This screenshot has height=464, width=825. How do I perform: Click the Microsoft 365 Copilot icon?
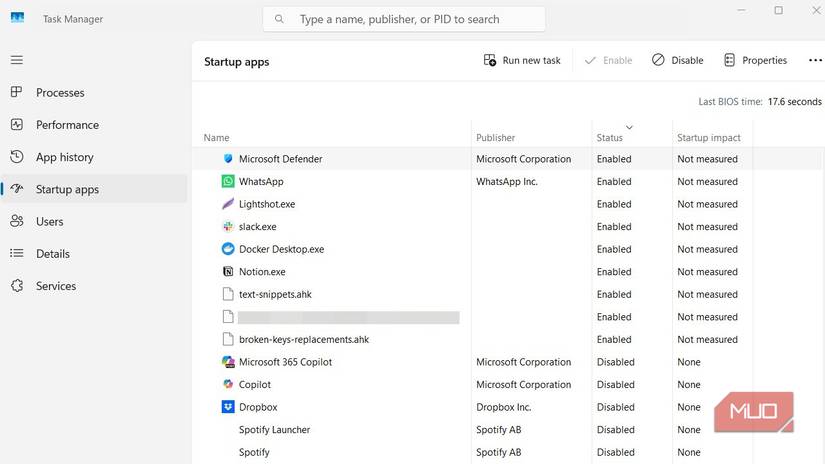click(x=228, y=362)
